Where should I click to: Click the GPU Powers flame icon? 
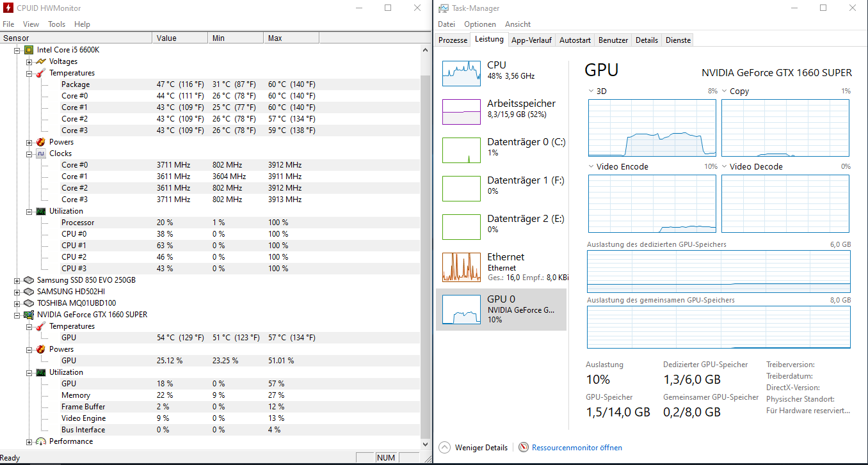[x=41, y=349]
